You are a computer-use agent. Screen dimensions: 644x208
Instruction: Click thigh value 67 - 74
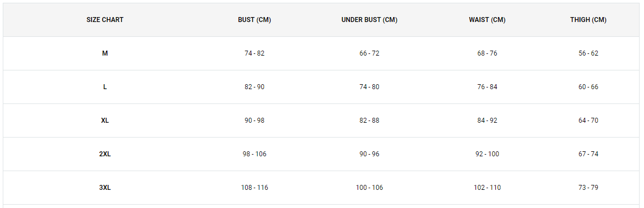point(588,154)
